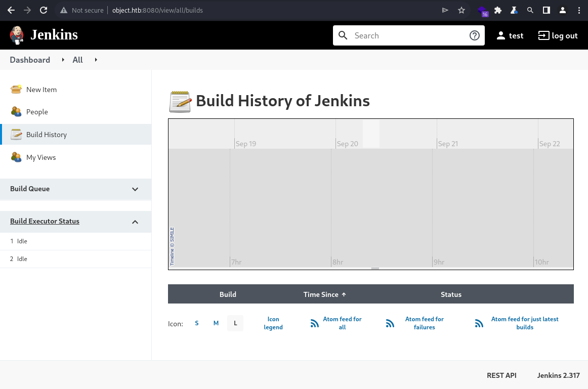Click the Jenkins butler logo icon

(x=17, y=35)
